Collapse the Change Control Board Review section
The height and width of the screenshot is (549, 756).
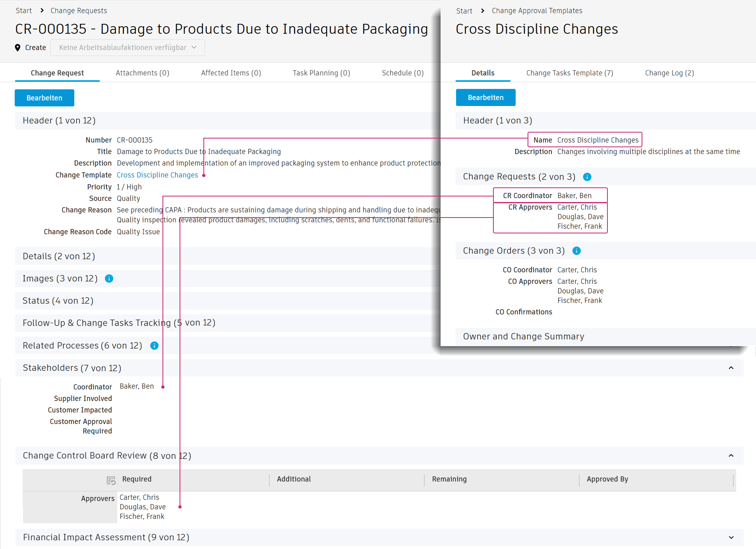click(731, 456)
